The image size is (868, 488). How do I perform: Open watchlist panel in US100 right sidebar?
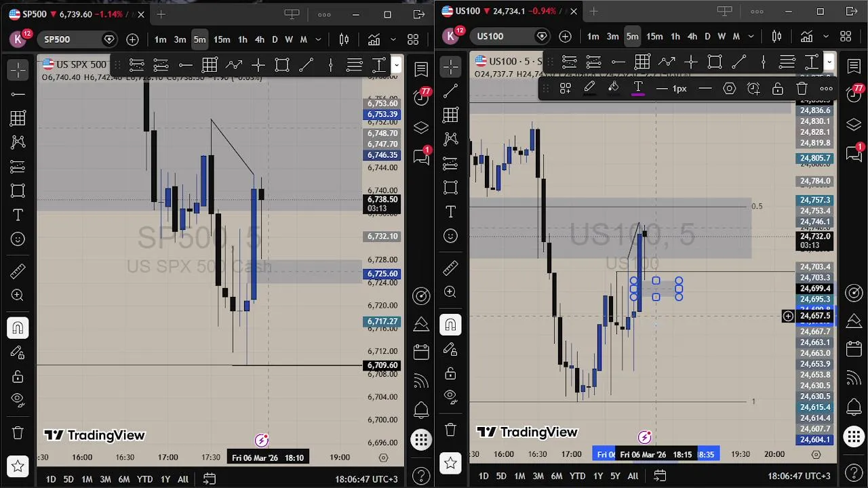[854, 66]
